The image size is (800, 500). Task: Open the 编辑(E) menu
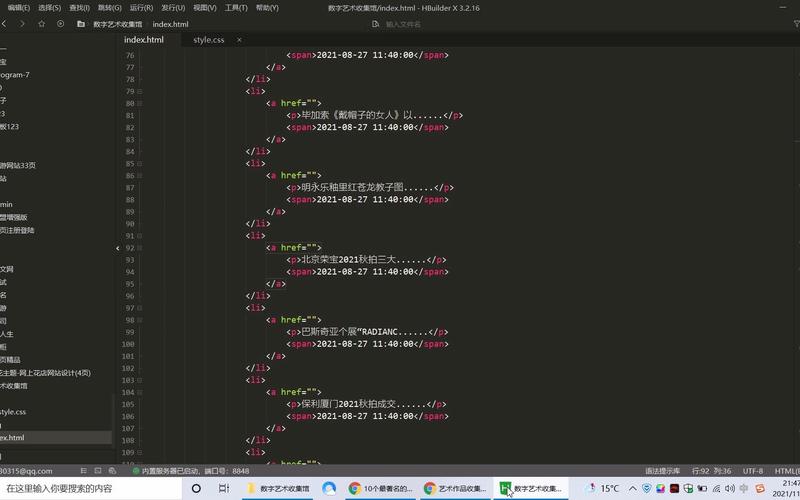point(18,8)
